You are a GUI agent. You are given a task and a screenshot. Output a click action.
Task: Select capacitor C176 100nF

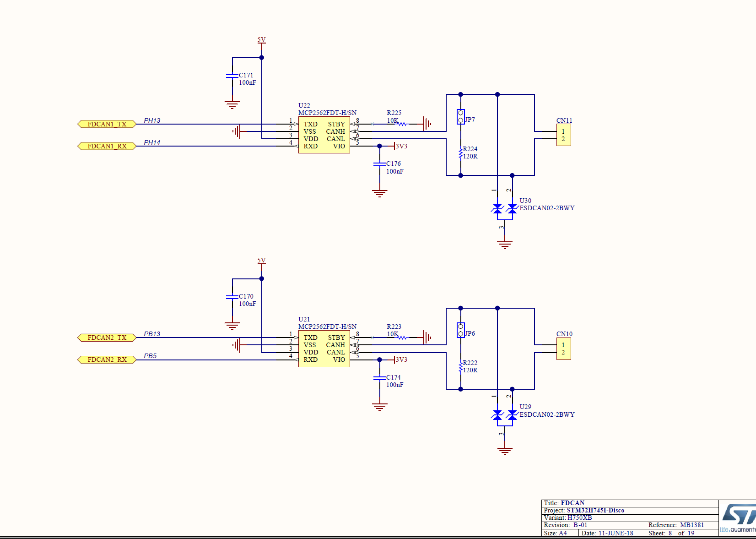pyautogui.click(x=379, y=165)
